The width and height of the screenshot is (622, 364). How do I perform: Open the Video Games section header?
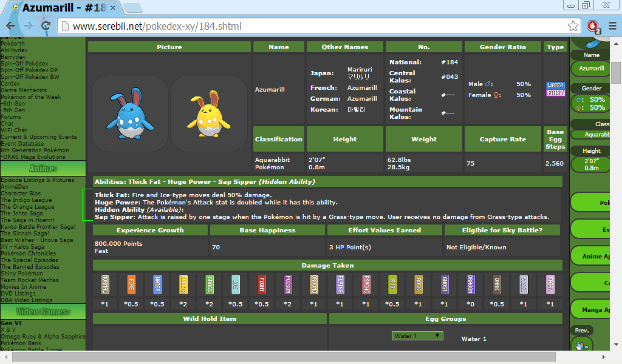point(43,312)
